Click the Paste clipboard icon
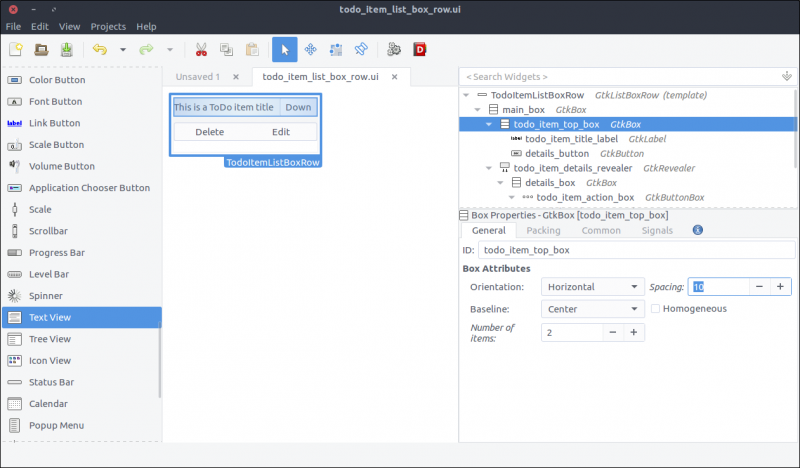800x468 pixels. tap(251, 49)
